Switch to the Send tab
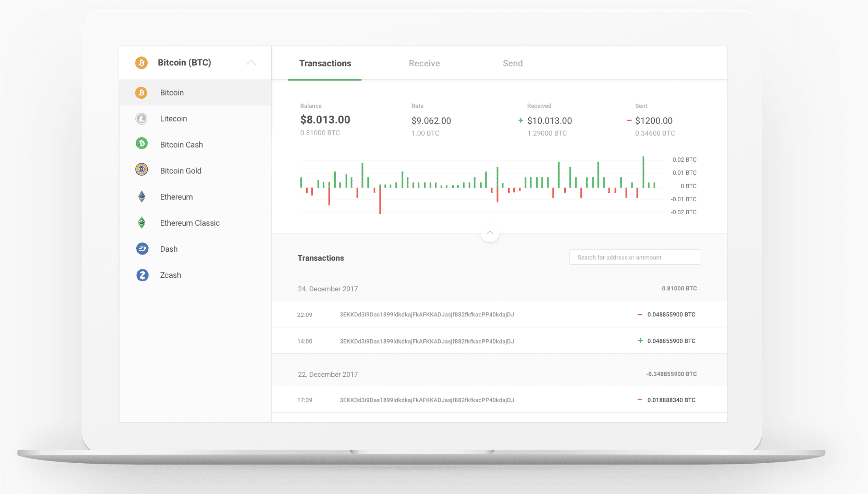This screenshot has width=868, height=494. (513, 64)
